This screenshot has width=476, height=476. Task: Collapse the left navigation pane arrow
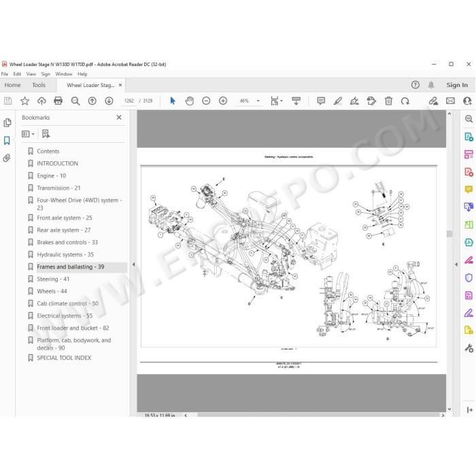(133, 265)
